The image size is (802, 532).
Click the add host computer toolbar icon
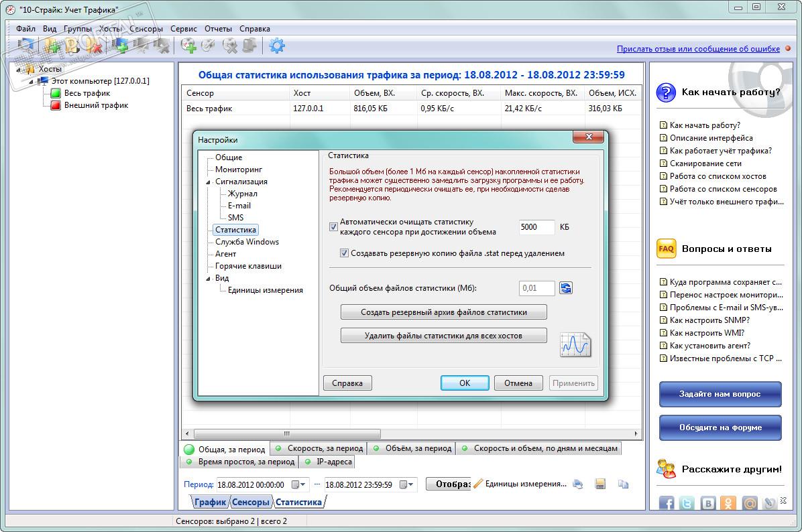click(x=119, y=46)
